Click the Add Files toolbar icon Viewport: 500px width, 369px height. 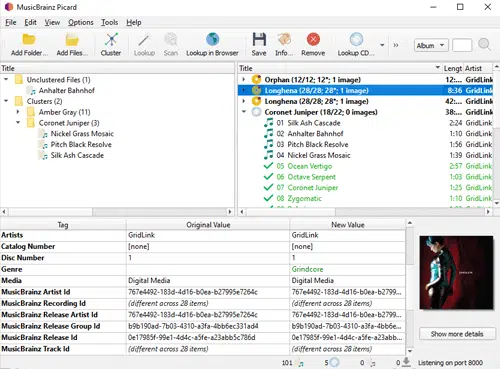pos(72,40)
